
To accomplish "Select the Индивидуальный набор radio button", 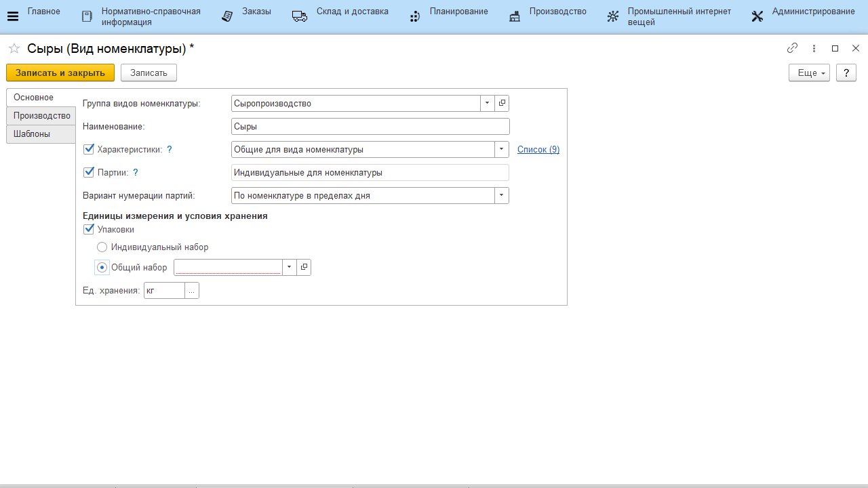I will [102, 247].
